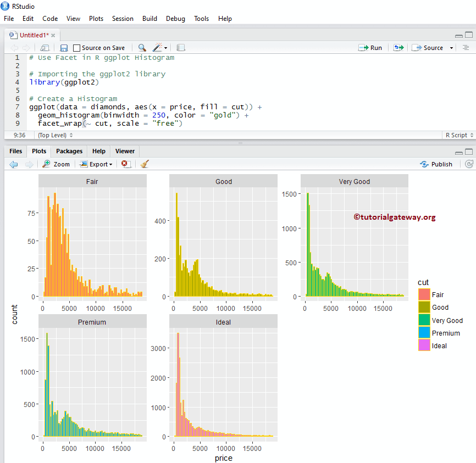Image resolution: width=476 pixels, height=463 pixels.
Task: Enable the Source on Save checkbox
Action: pyautogui.click(x=77, y=47)
